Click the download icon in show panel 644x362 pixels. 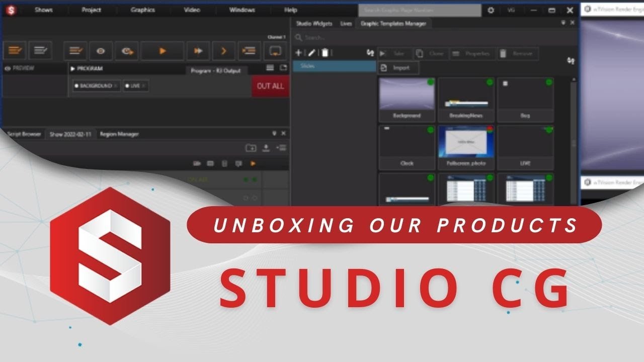[x=266, y=148]
